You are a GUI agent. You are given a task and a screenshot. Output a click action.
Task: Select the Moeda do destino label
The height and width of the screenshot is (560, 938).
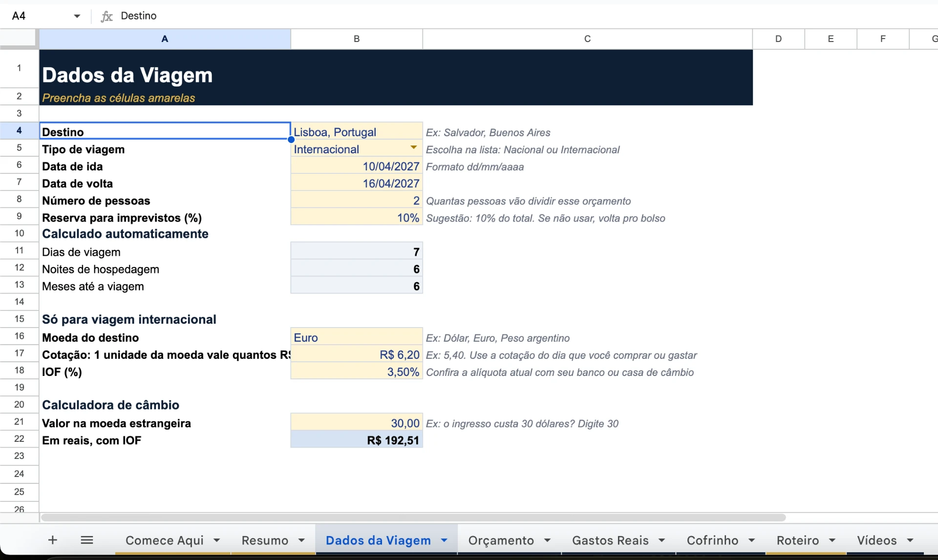[x=165, y=336]
